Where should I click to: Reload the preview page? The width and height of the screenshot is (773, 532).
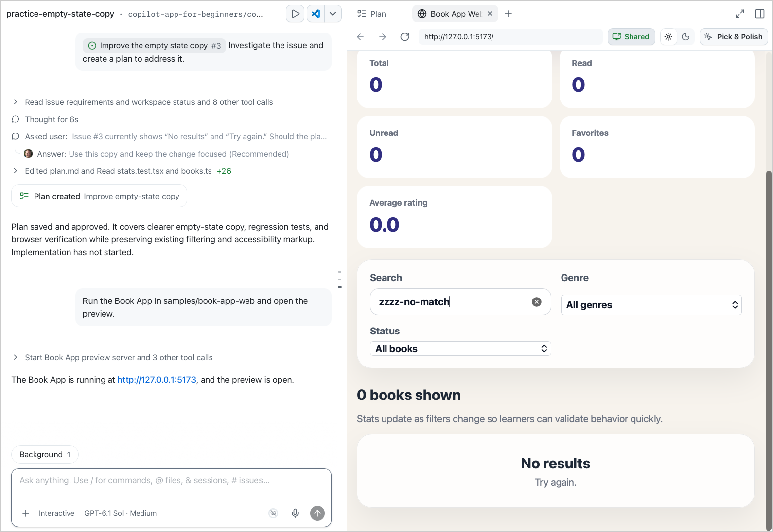[x=405, y=37]
